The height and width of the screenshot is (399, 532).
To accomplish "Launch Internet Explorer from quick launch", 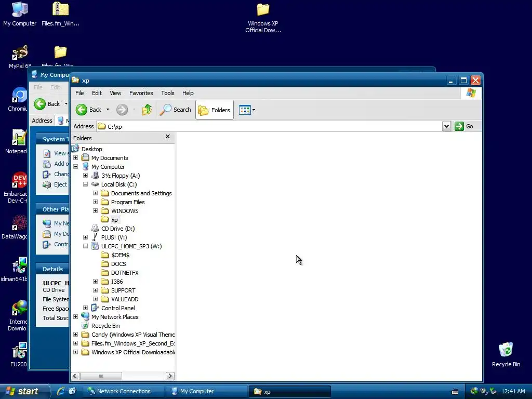I will [61, 391].
